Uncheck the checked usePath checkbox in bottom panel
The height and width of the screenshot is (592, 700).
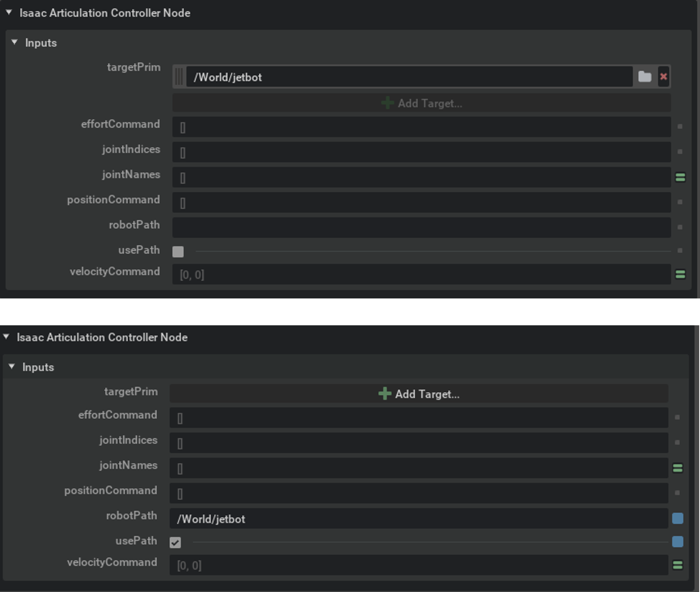click(x=175, y=542)
